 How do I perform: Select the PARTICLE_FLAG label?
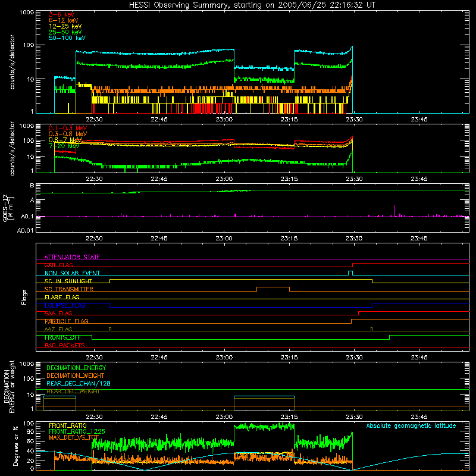coord(67,321)
